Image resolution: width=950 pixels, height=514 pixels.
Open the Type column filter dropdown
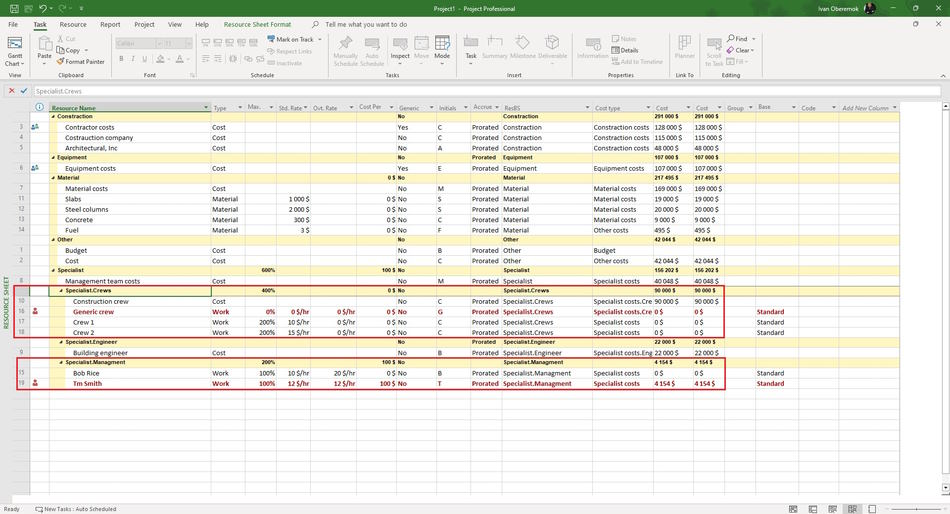point(240,107)
